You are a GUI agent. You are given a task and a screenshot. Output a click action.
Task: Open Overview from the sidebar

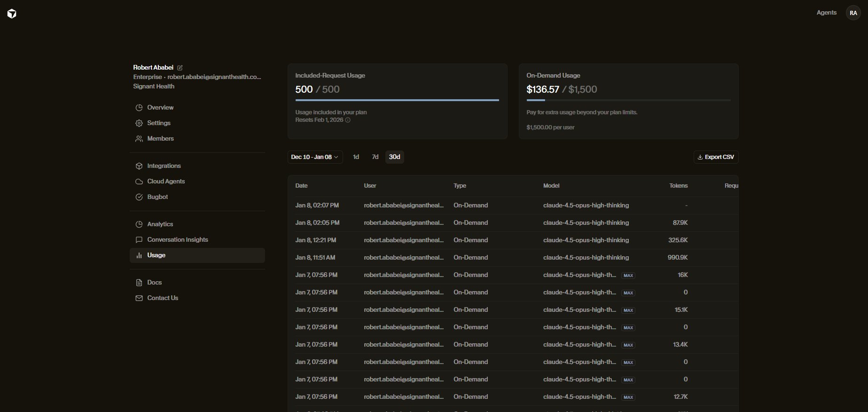160,108
